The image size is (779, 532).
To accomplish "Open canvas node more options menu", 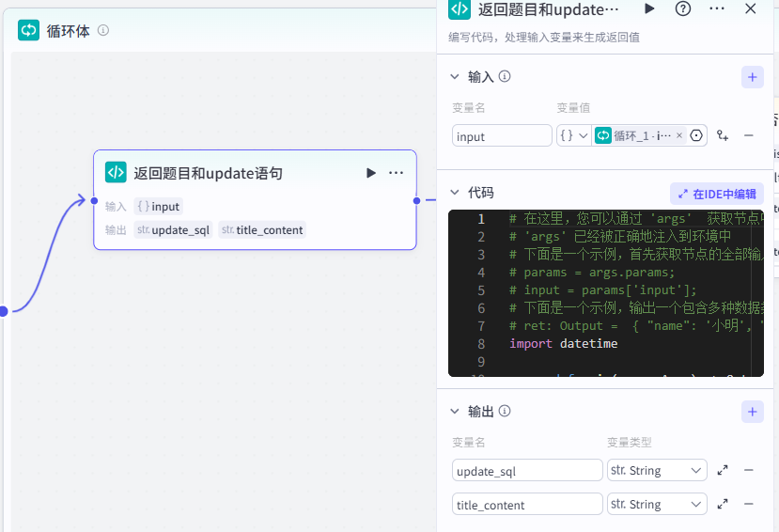I will pos(396,173).
